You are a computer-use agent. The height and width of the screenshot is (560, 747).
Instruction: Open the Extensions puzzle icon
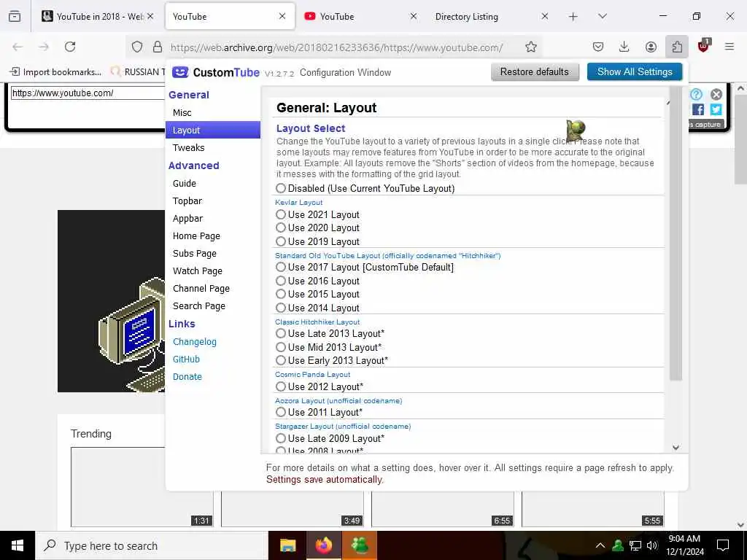pos(677,47)
